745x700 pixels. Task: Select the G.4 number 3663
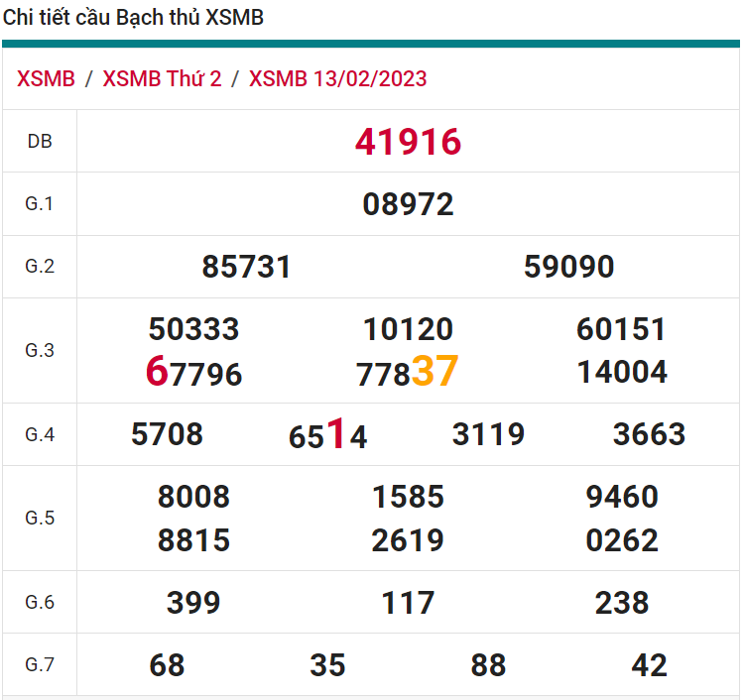point(649,434)
